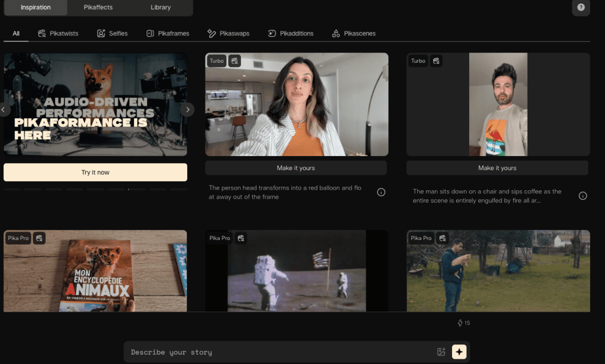The width and height of the screenshot is (605, 364).
Task: Choose the Selfies filter tab
Action: coord(112,34)
